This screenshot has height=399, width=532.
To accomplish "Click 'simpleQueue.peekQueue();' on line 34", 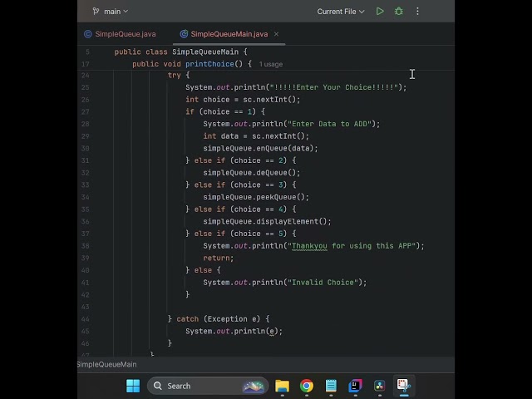I will point(256,197).
